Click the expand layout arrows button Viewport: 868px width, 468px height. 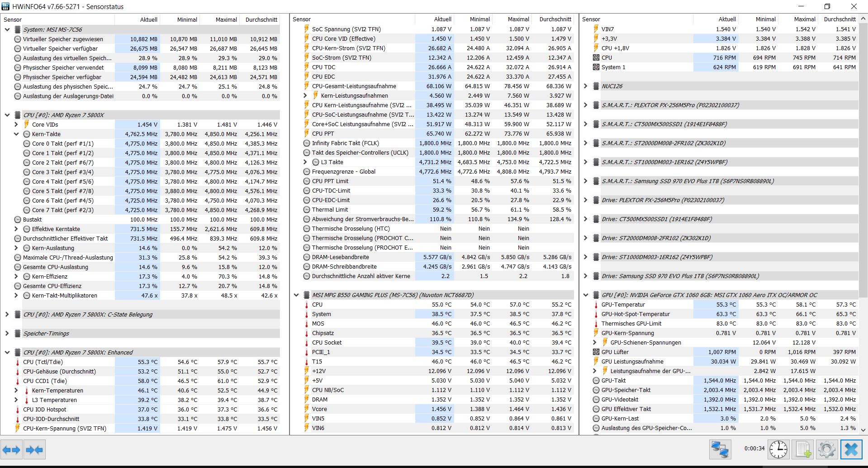click(x=12, y=450)
